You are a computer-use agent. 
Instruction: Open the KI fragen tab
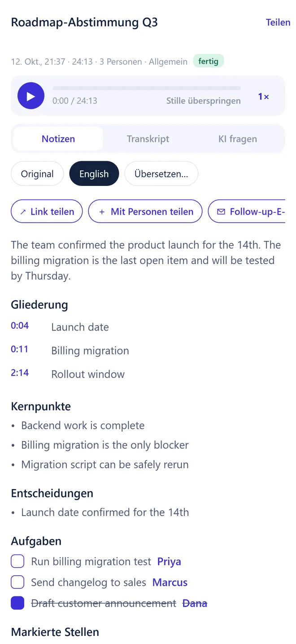pos(238,139)
